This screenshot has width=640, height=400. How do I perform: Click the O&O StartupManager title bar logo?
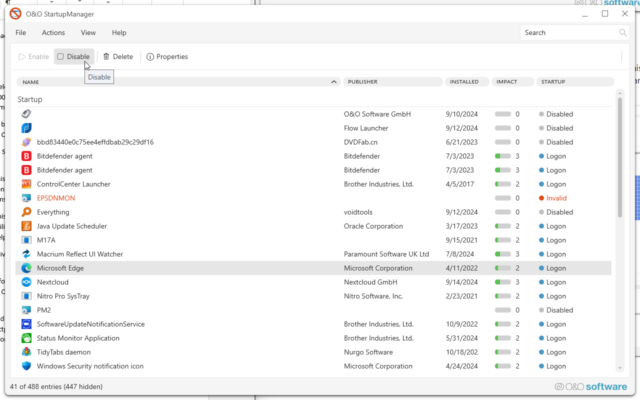click(x=16, y=14)
